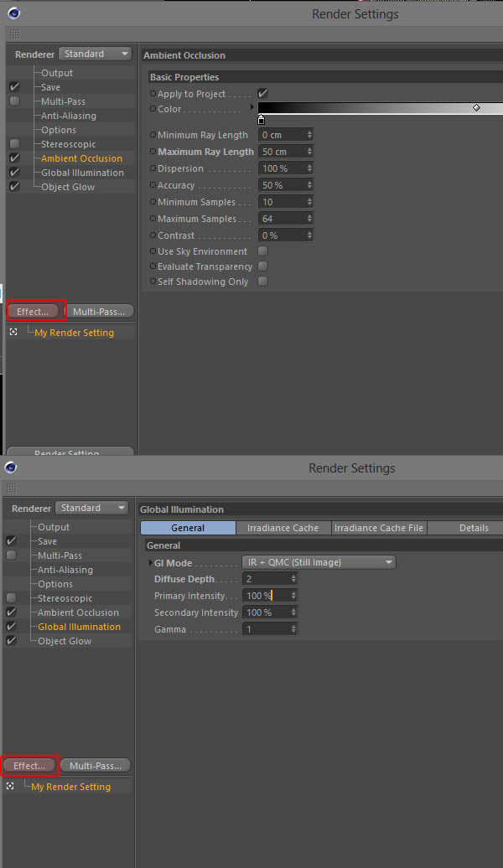503x868 pixels.
Task: Click the Minimum Ray Length stepper arrows
Action: click(x=309, y=135)
